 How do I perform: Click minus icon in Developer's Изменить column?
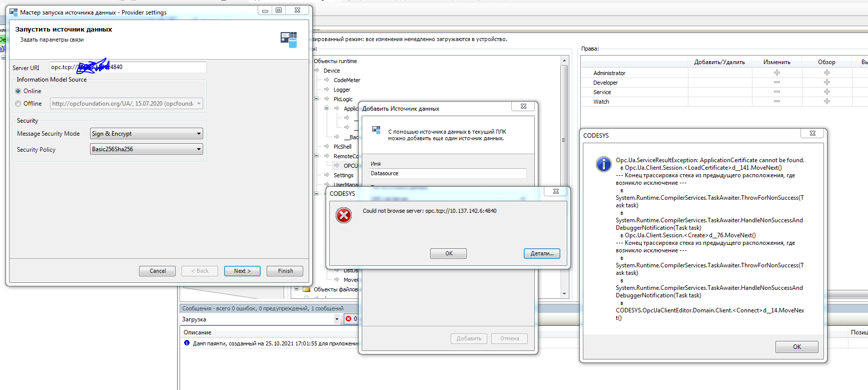coord(776,83)
